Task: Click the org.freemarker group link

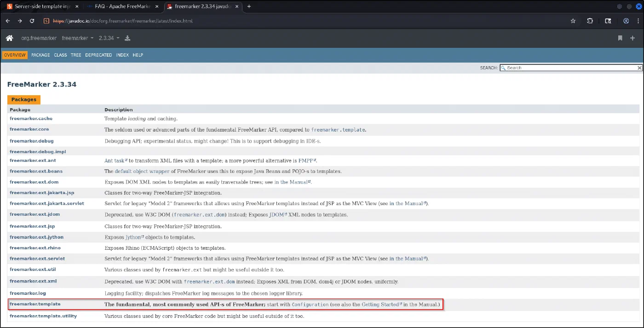Action: click(x=39, y=38)
